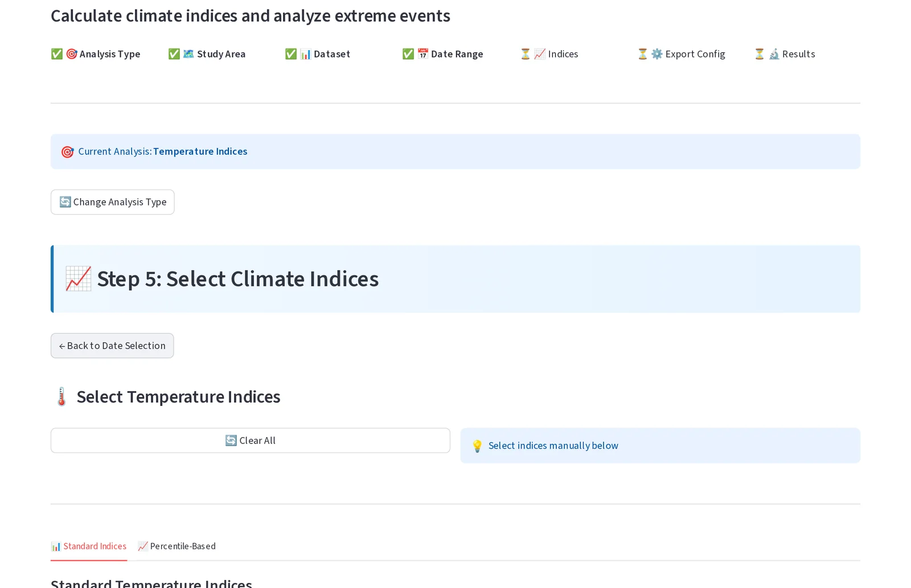Select the Results step label
The image size is (911, 588).
[x=799, y=54]
